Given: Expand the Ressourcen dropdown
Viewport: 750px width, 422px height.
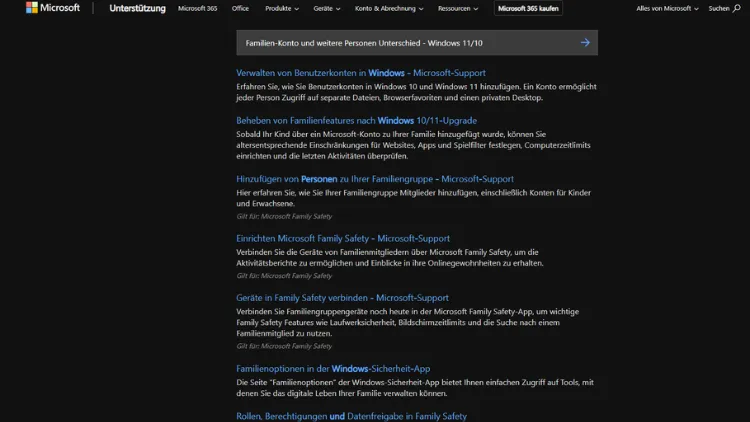Looking at the screenshot, I should click(458, 8).
